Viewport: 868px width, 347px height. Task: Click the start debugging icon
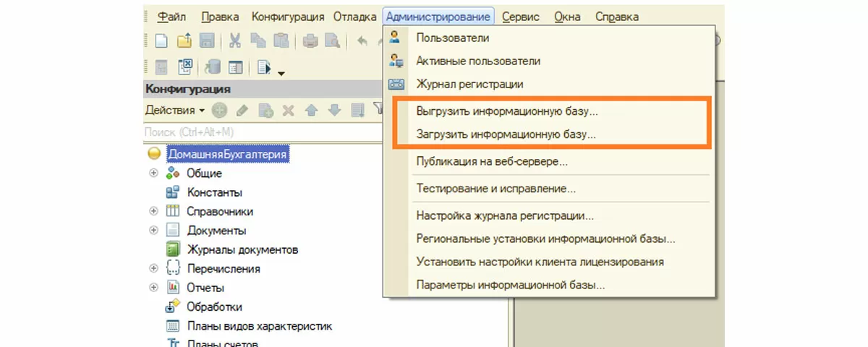pyautogui.click(x=264, y=68)
